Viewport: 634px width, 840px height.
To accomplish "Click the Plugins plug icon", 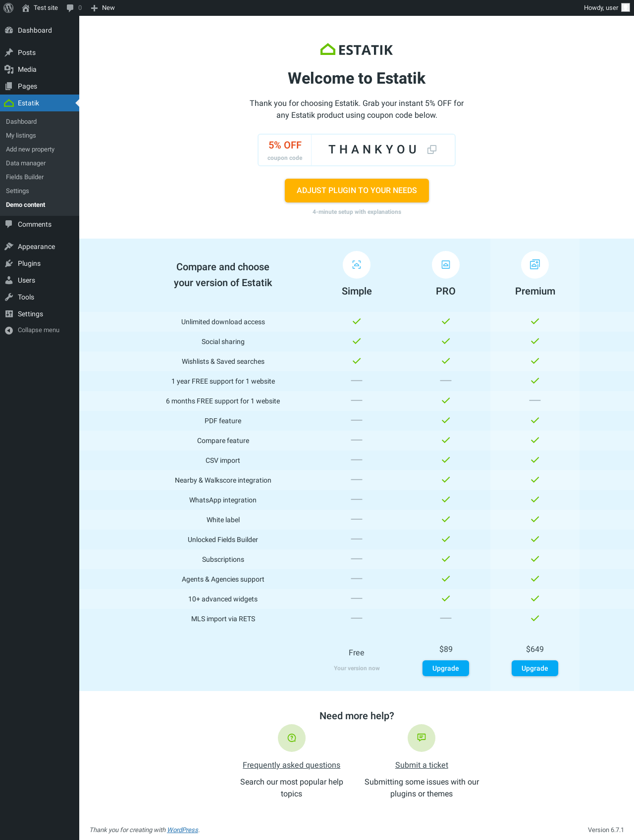I will (9, 263).
